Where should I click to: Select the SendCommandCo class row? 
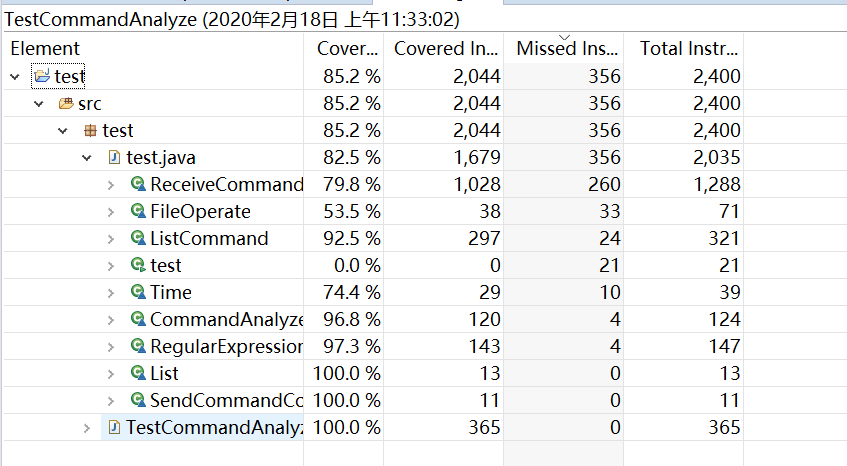226,400
